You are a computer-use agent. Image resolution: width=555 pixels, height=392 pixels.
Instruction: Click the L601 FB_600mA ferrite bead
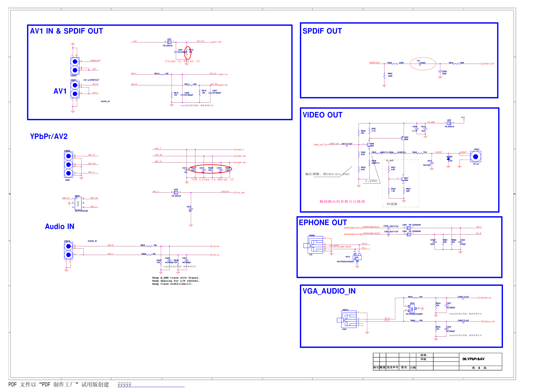tap(170, 42)
